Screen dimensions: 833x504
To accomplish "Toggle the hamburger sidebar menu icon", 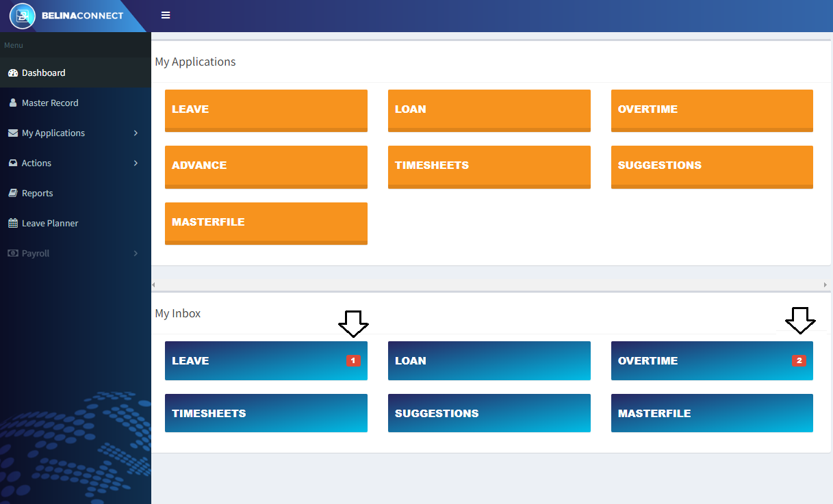I will coord(166,15).
